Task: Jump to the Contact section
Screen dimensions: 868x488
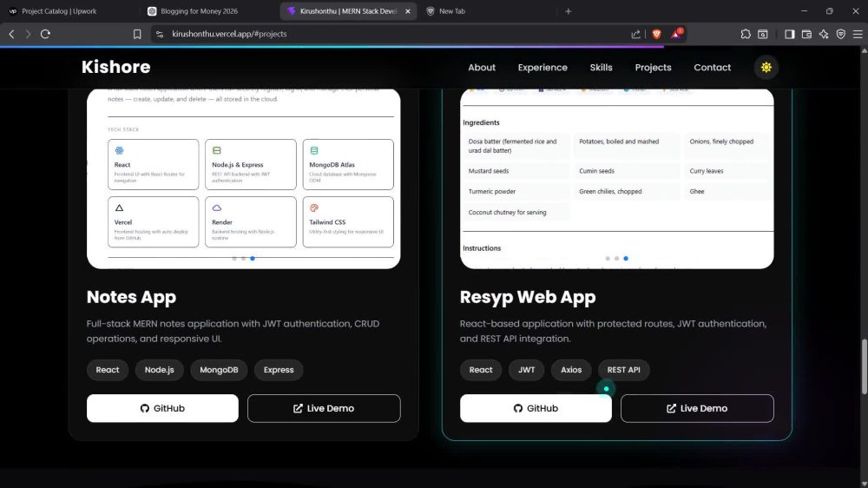Action: point(712,68)
